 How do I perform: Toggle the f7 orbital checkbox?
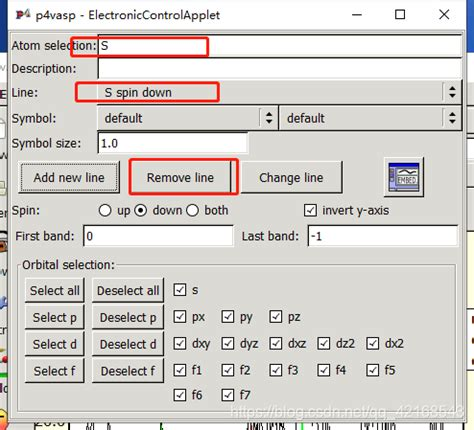click(228, 395)
